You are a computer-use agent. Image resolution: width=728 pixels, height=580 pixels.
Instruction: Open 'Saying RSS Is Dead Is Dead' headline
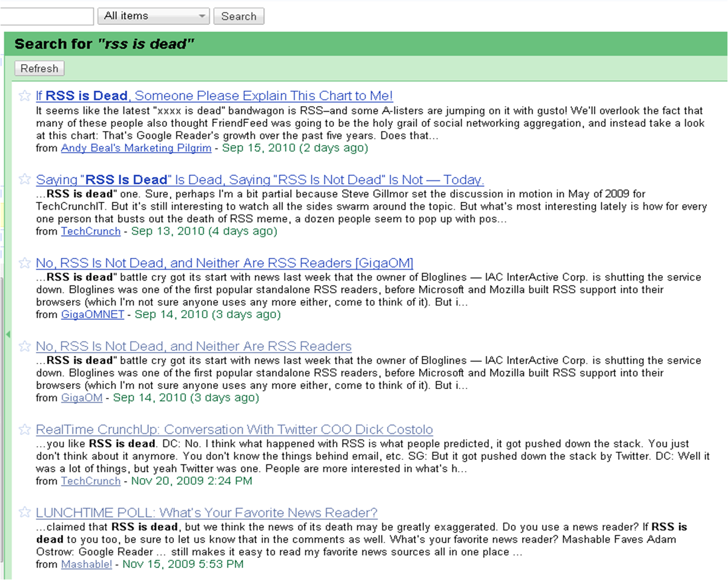pyautogui.click(x=260, y=180)
